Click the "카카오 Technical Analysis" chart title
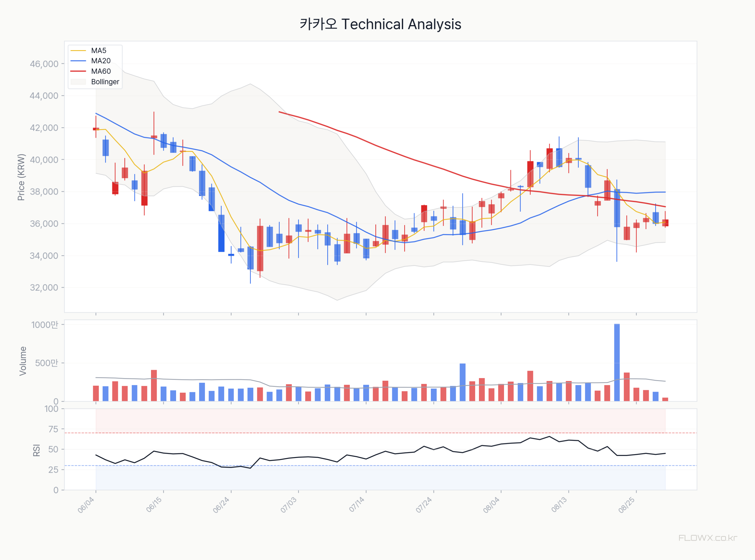Screen dimensions: 755x560 click(380, 24)
